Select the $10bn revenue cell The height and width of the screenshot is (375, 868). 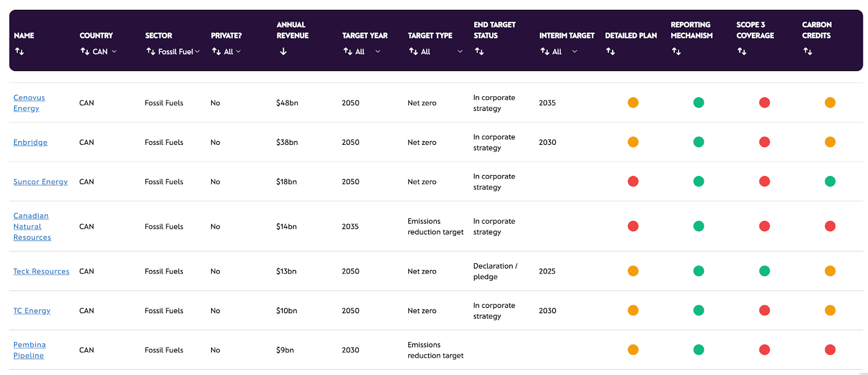[x=286, y=311]
